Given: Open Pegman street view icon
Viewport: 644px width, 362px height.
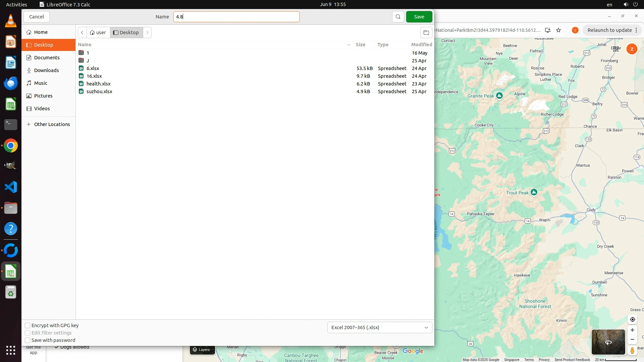Looking at the screenshot, I should pyautogui.click(x=632, y=350).
